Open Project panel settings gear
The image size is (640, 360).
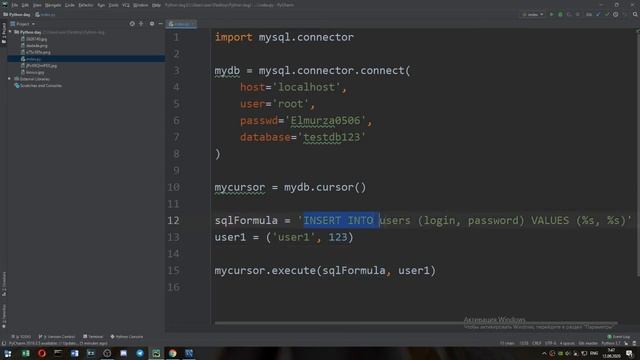click(x=152, y=24)
